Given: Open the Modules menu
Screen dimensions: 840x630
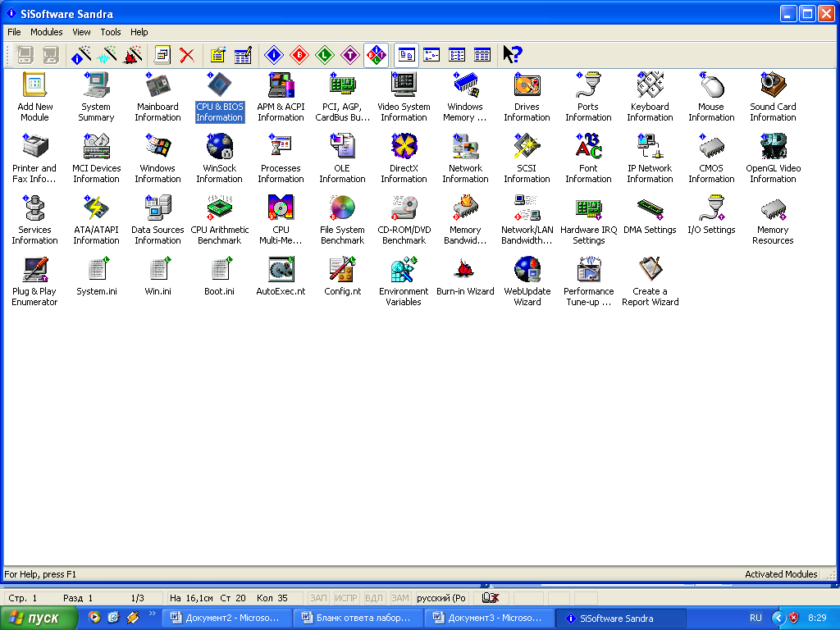Looking at the screenshot, I should pyautogui.click(x=47, y=32).
